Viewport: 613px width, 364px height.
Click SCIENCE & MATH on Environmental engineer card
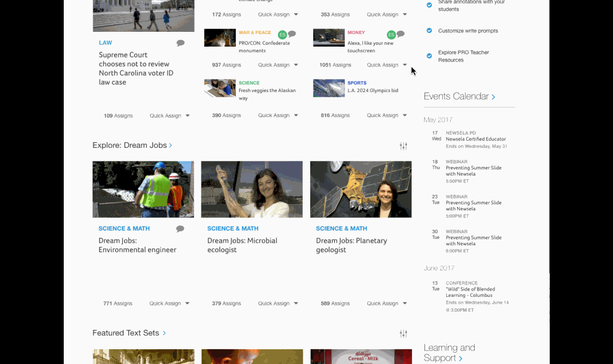(x=124, y=229)
